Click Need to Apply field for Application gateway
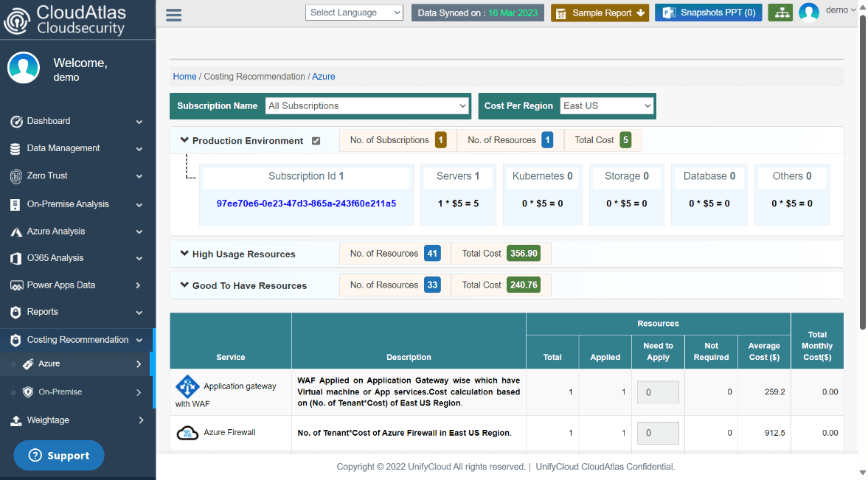Image resolution: width=868 pixels, height=480 pixels. coord(658,392)
